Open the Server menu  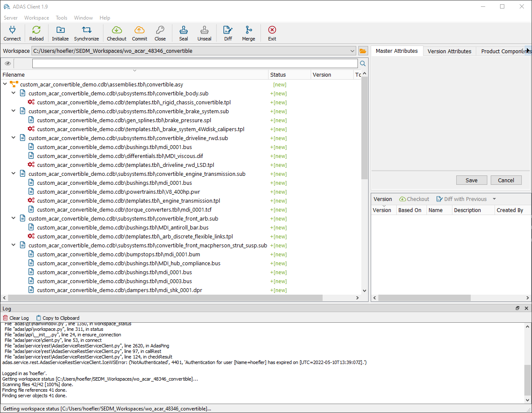[x=11, y=18]
